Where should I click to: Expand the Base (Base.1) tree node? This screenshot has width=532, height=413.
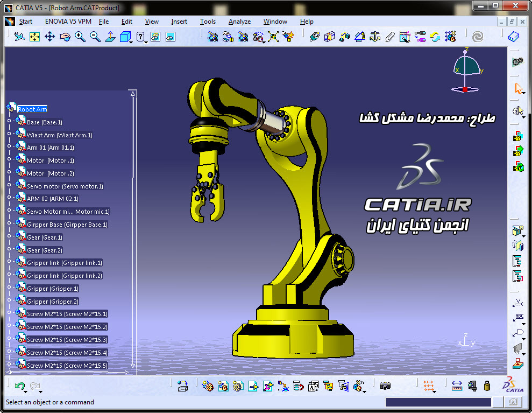tap(9, 121)
